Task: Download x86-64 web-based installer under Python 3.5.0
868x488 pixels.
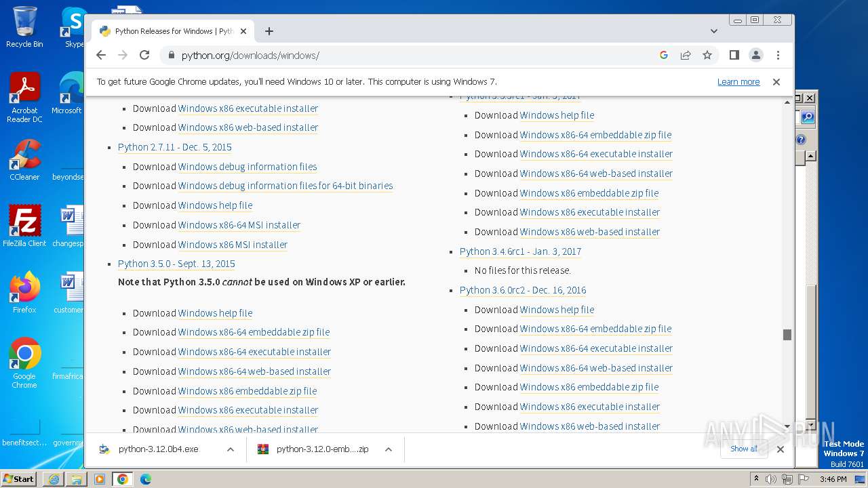Action: coord(254,371)
